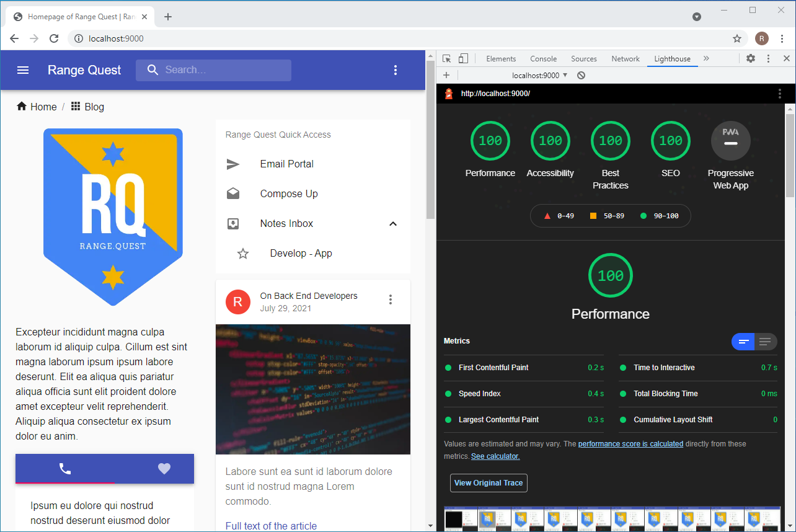Select the Homepage of Range Quest browser tab
Viewport: 796px width, 532px height.
(x=81, y=17)
